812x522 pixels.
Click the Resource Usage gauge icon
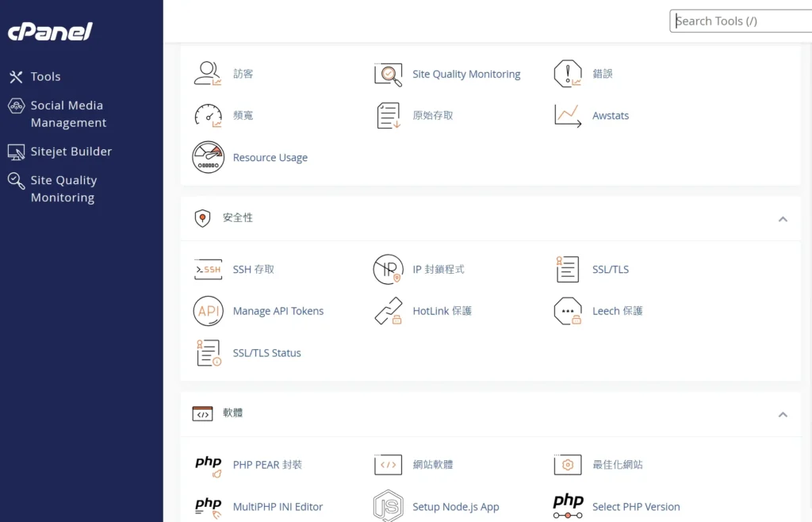(x=208, y=157)
